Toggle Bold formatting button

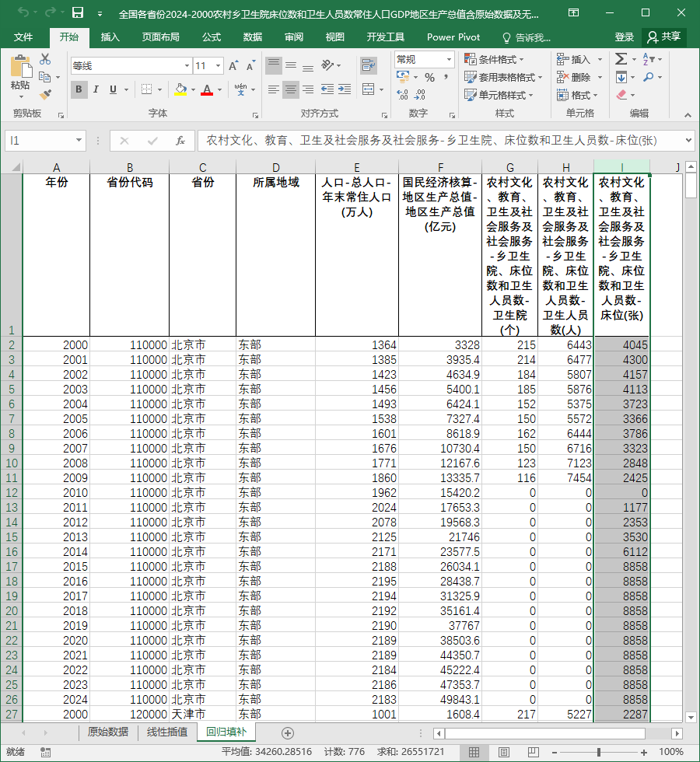coord(79,89)
